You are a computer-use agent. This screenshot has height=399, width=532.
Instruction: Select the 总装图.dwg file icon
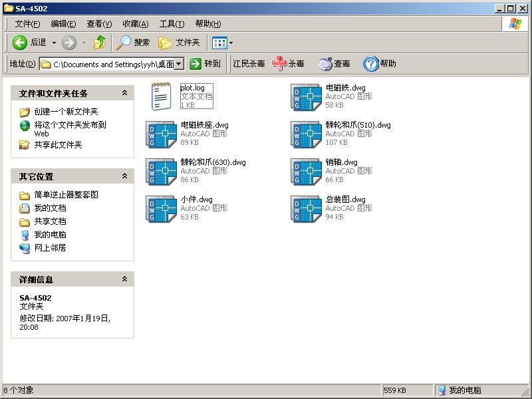point(306,209)
